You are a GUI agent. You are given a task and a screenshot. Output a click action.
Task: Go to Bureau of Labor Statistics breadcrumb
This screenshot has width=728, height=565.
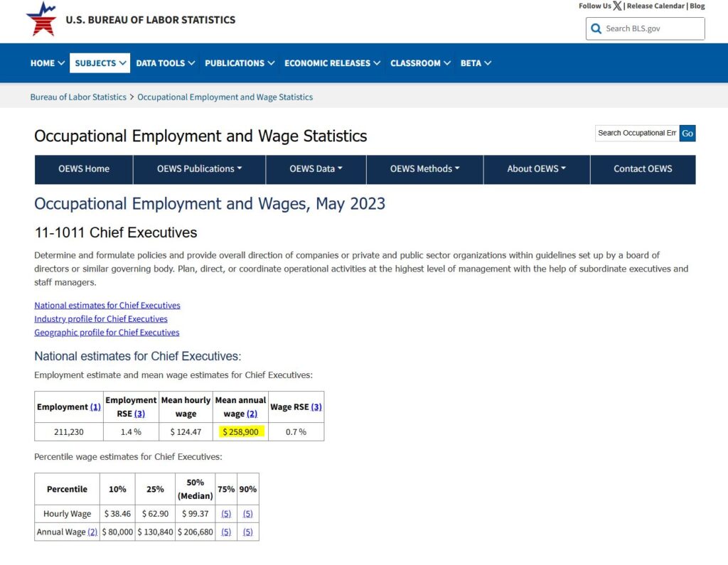[x=78, y=97]
